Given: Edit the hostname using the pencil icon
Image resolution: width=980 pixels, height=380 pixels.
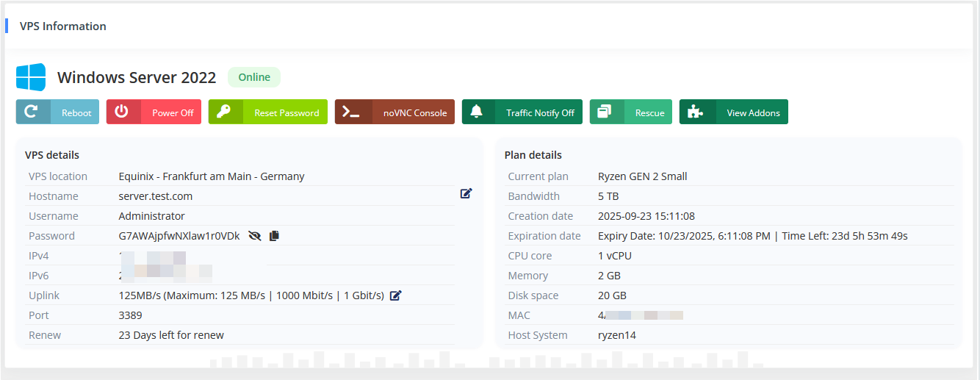Looking at the screenshot, I should (x=466, y=193).
